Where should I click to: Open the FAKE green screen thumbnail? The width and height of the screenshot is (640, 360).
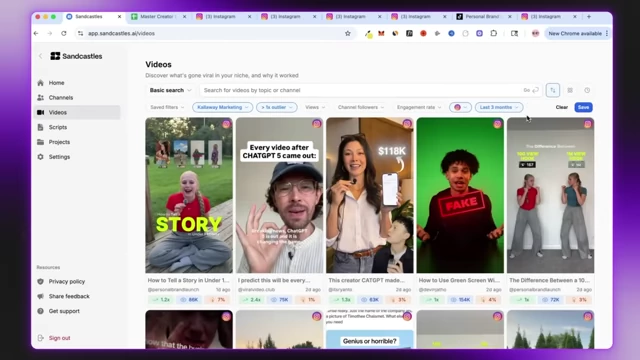pyautogui.click(x=460, y=195)
